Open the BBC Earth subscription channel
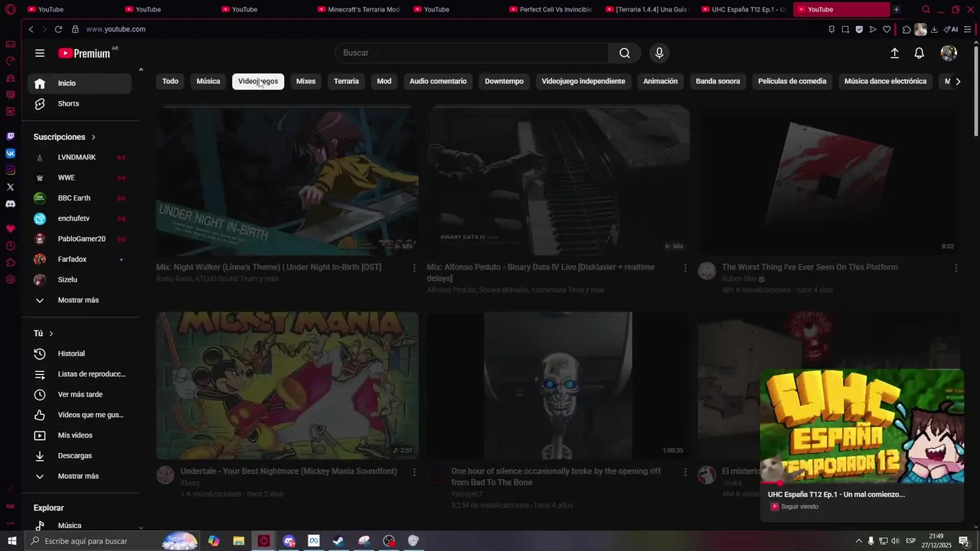Viewport: 980px width, 551px height. click(80, 198)
